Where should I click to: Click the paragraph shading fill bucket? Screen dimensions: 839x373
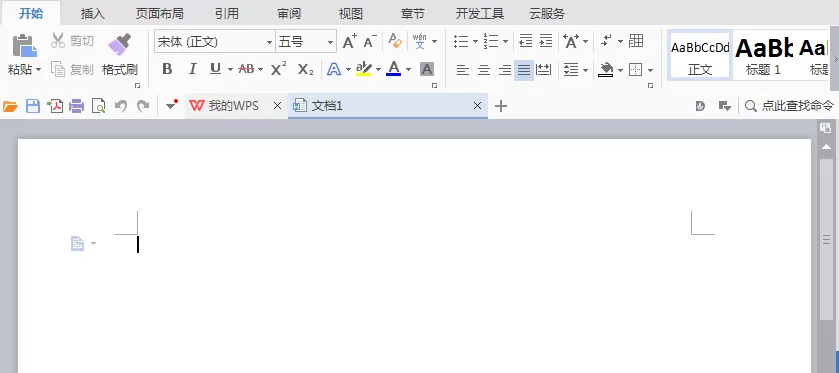[606, 70]
